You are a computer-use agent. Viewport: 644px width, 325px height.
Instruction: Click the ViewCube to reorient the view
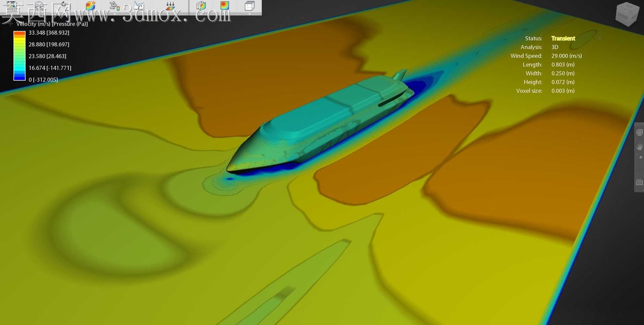click(627, 14)
